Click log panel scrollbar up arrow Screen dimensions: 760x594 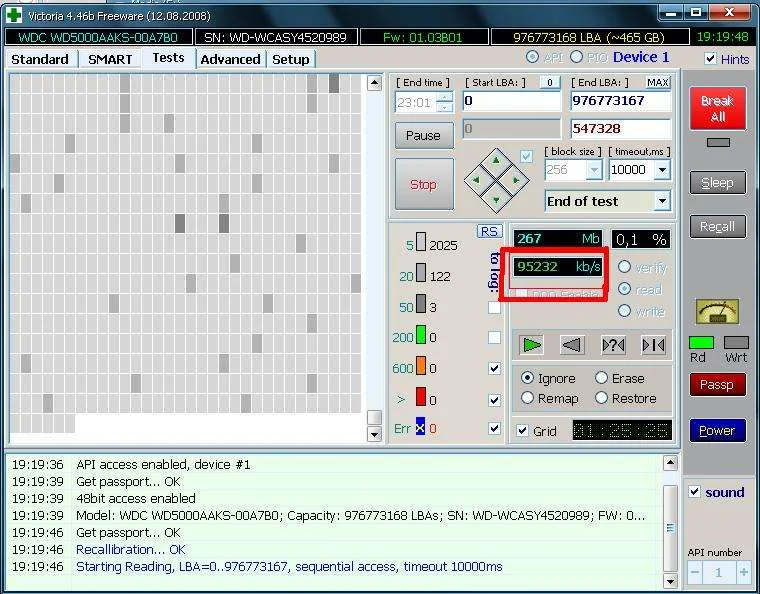point(670,463)
